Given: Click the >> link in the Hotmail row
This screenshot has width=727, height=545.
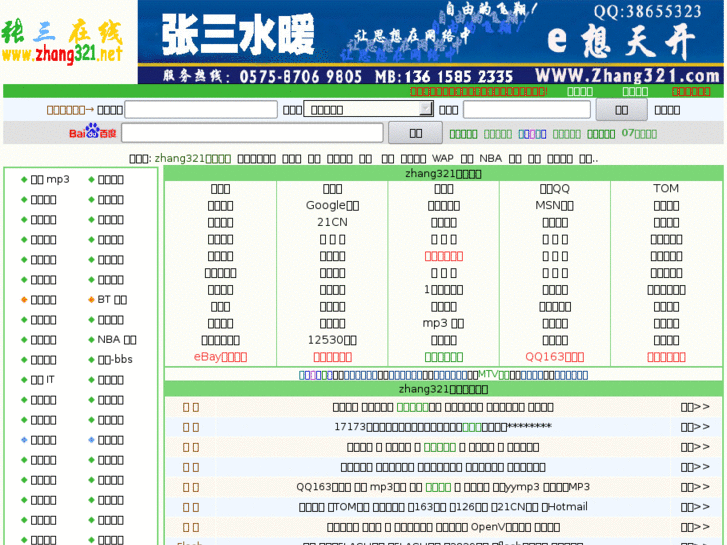Looking at the screenshot, I should coord(695,507).
